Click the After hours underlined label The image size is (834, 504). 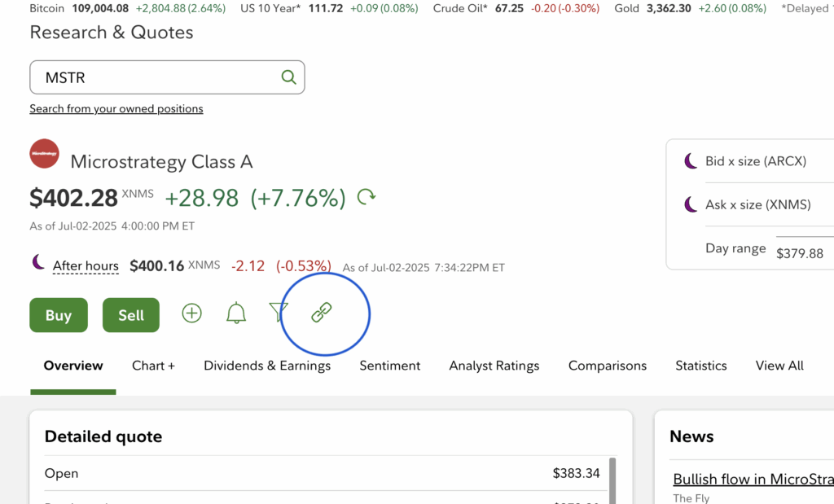(x=86, y=265)
